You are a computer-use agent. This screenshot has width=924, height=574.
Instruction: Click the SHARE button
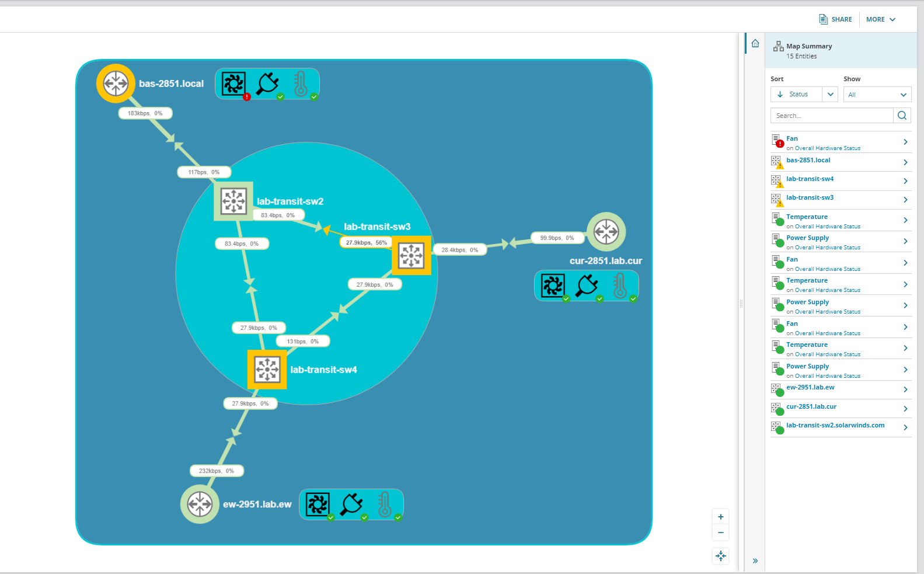[x=835, y=19]
